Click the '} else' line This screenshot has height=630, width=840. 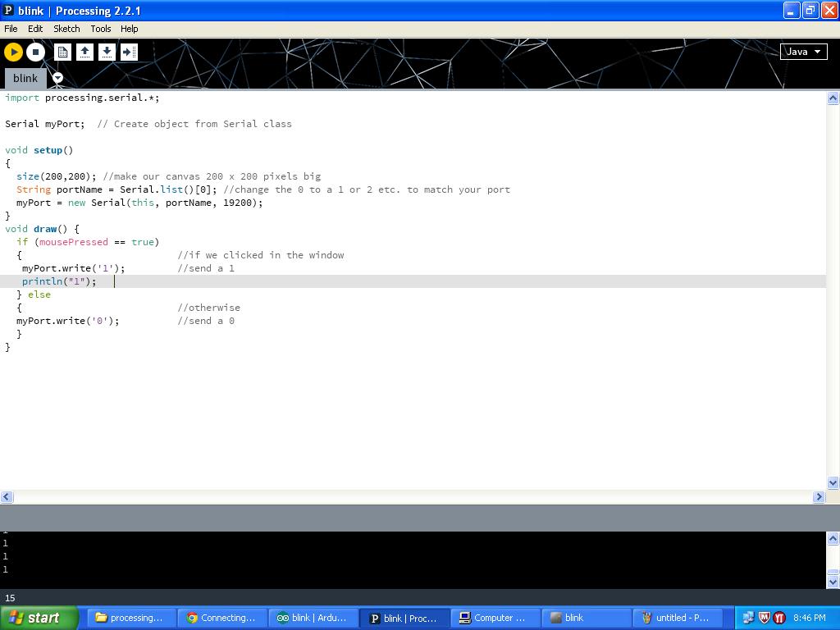click(x=33, y=294)
